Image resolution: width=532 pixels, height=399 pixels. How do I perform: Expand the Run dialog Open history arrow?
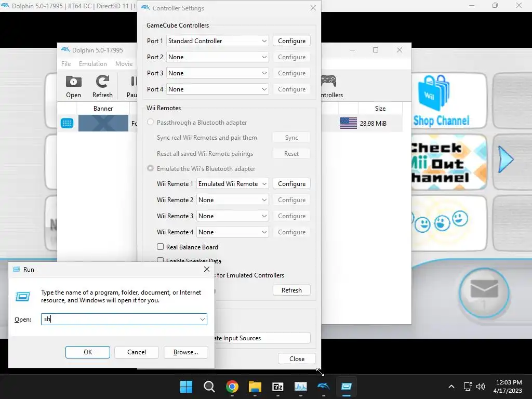[x=202, y=320]
